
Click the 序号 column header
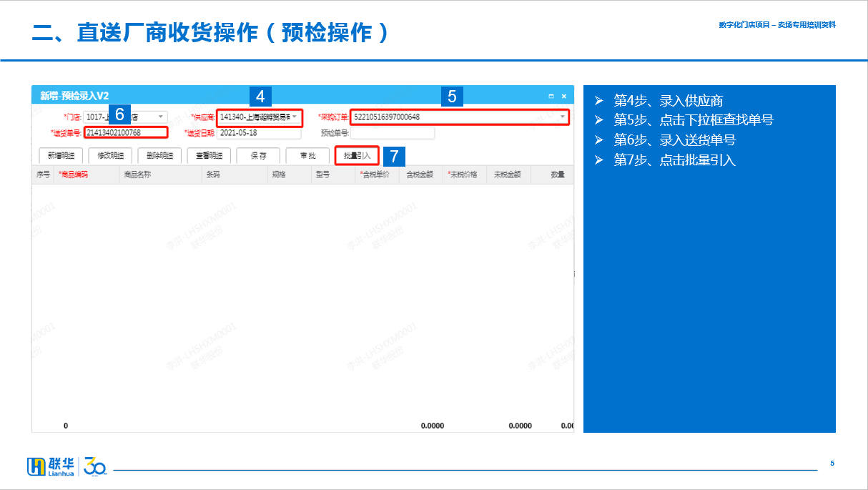(43, 175)
